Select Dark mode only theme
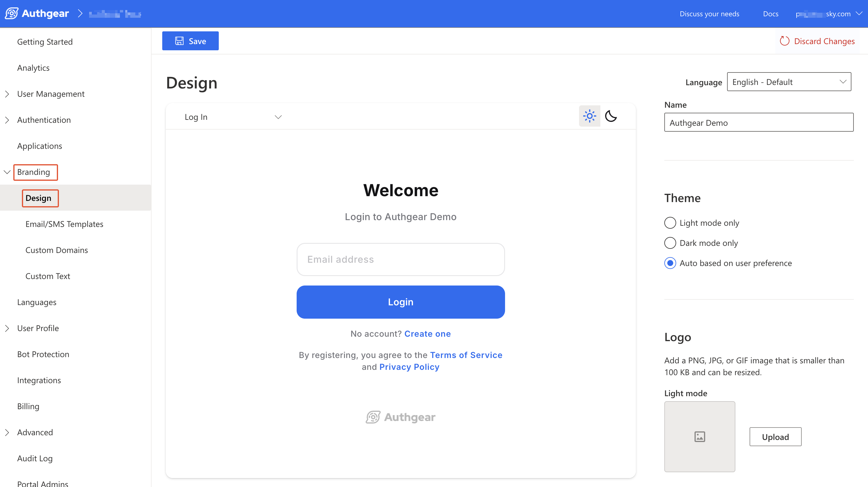The image size is (868, 487). pos(670,243)
